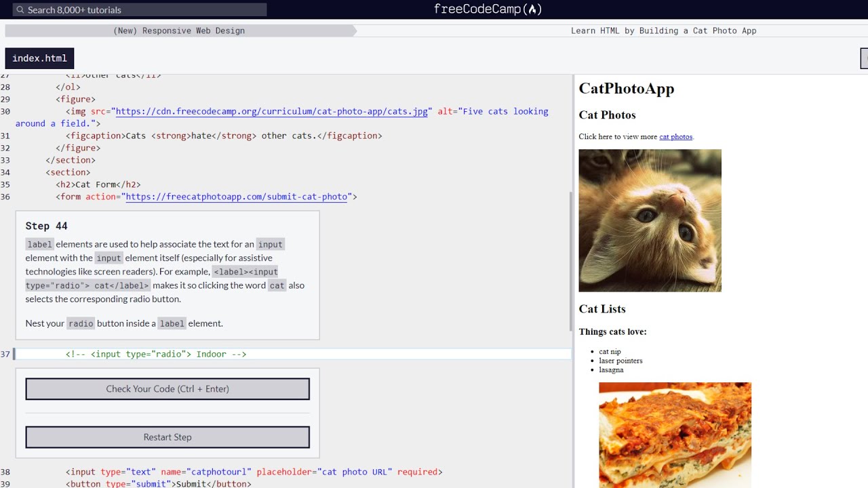Place cursor on editable line 37 comment
The height and width of the screenshot is (488, 868).
(x=156, y=354)
